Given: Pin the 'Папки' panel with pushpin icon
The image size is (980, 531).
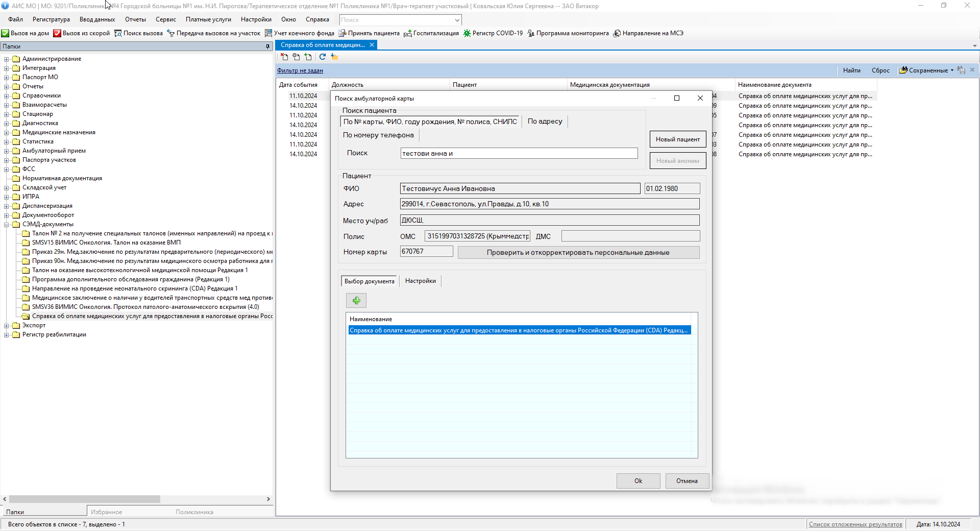Looking at the screenshot, I should coord(267,46).
